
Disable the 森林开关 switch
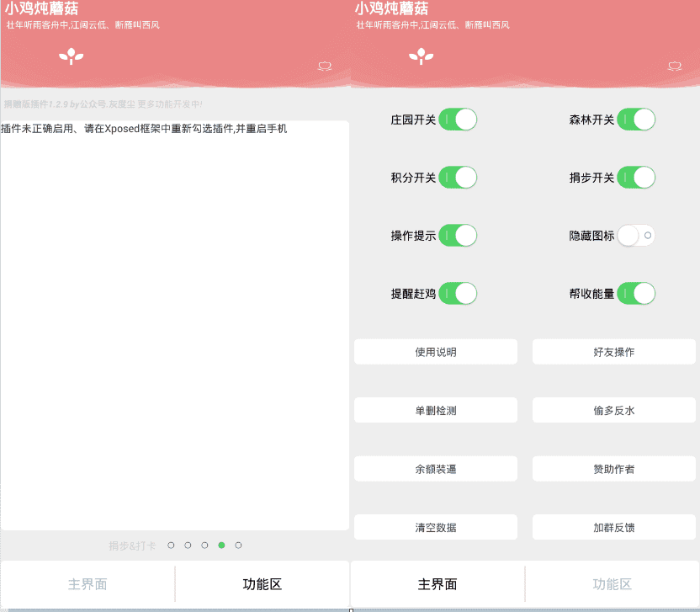636,120
